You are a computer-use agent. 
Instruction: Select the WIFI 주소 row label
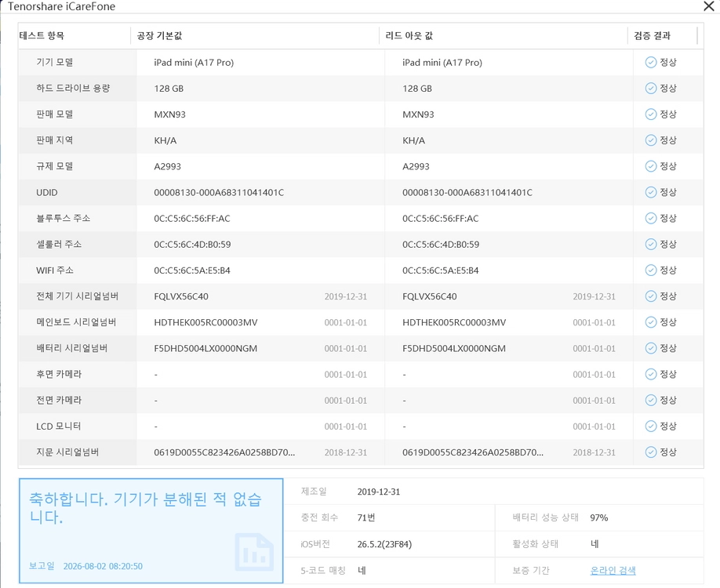click(55, 270)
